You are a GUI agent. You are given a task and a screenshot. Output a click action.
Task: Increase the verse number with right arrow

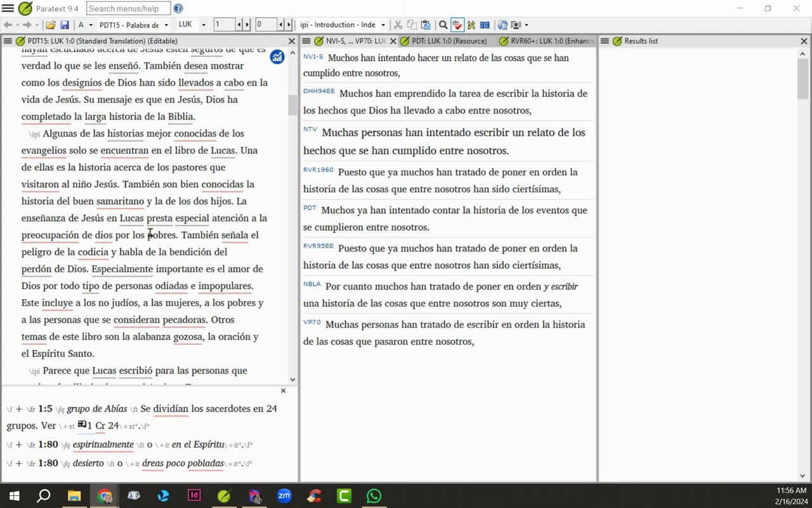[x=289, y=25]
